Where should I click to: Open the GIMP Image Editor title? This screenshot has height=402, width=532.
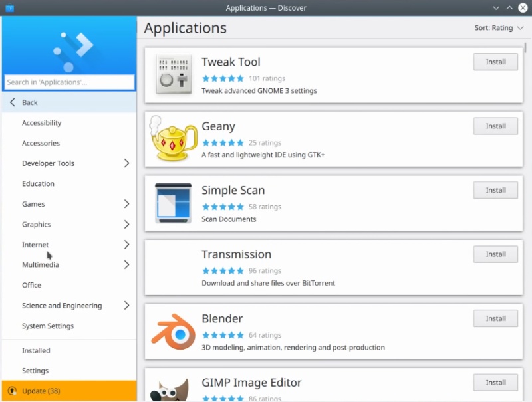point(251,383)
